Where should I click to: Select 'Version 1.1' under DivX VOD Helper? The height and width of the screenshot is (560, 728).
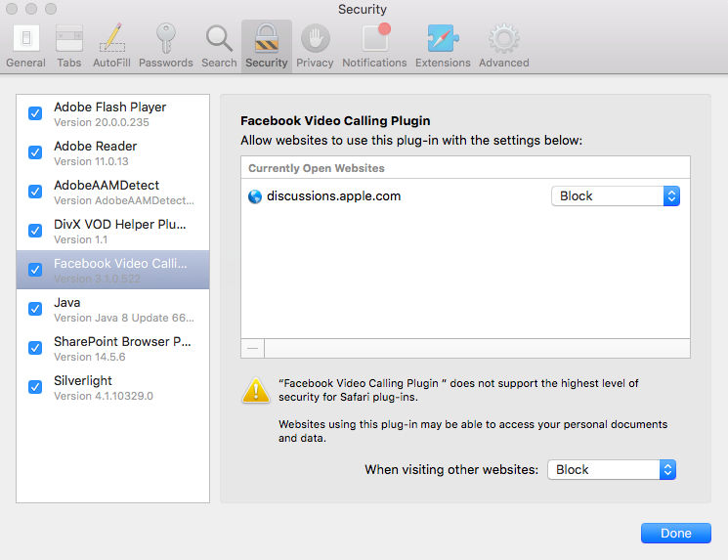(x=81, y=239)
